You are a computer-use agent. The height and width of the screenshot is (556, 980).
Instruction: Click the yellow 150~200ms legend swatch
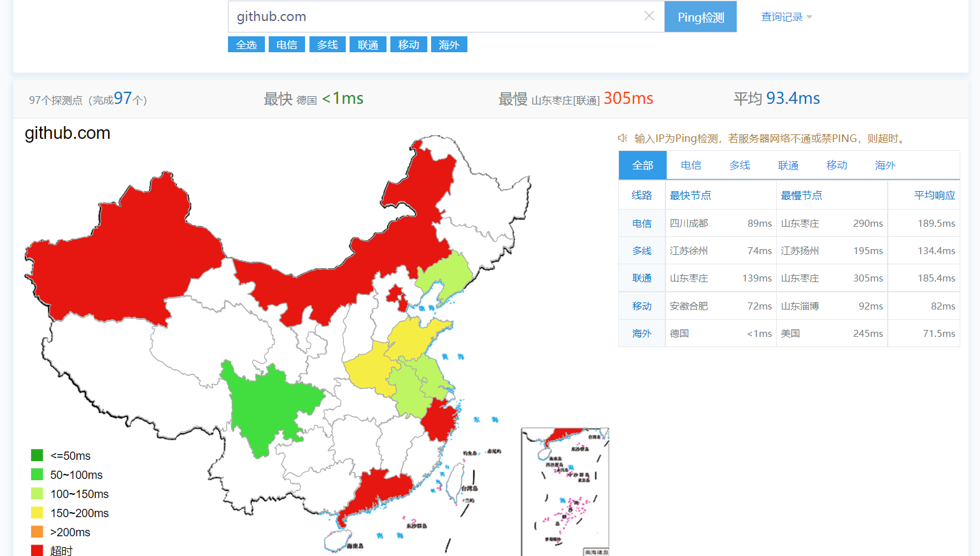coord(37,513)
